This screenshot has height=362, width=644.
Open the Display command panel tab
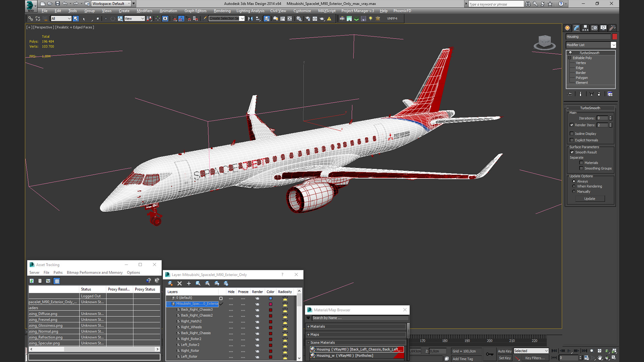pos(603,28)
